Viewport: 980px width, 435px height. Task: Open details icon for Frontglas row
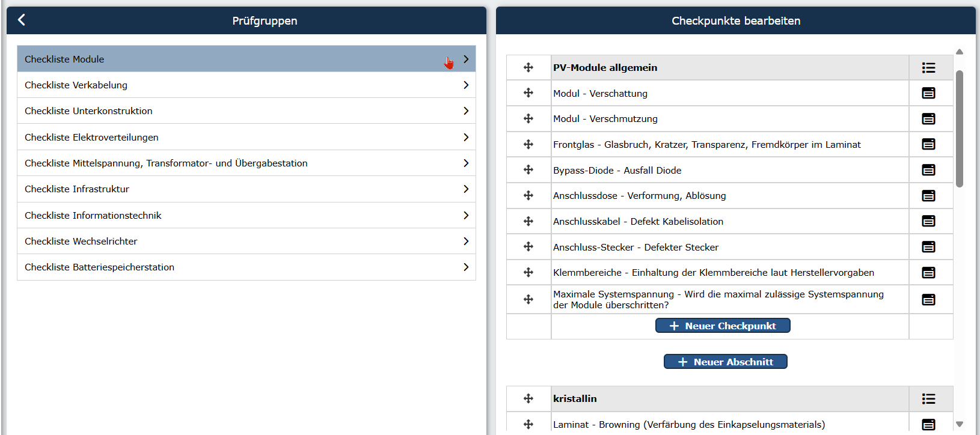pos(928,144)
